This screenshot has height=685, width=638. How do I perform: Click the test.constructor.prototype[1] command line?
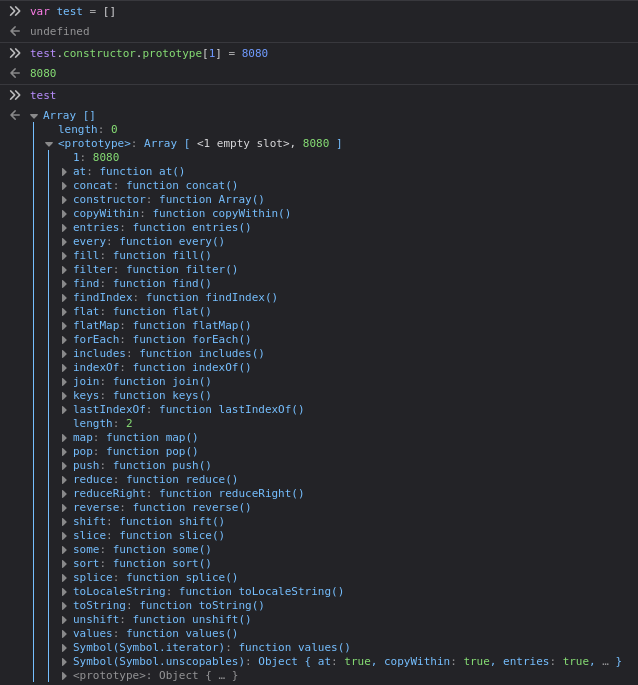coord(148,53)
